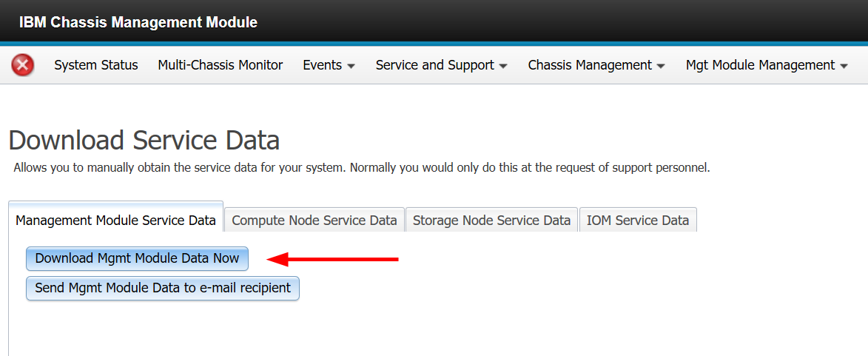Open the Mgt Module Management menu

click(x=767, y=65)
